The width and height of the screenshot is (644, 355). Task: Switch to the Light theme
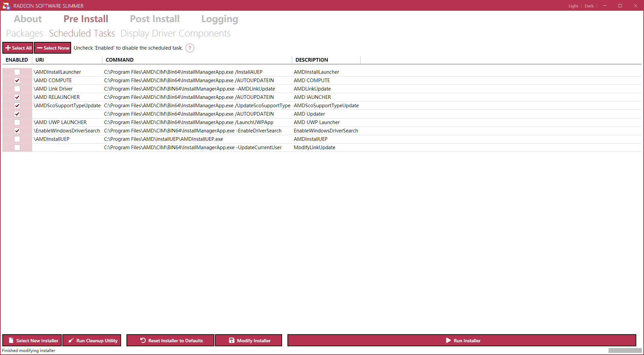[573, 6]
